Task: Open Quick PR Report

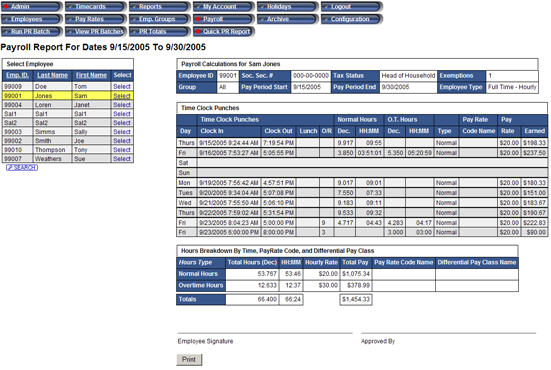Action: [223, 32]
